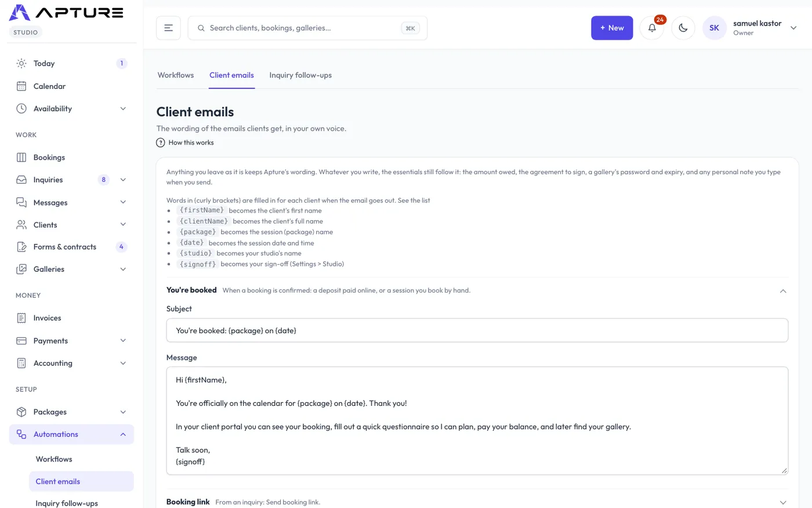
Task: Click the Subject input field
Action: [477, 330]
